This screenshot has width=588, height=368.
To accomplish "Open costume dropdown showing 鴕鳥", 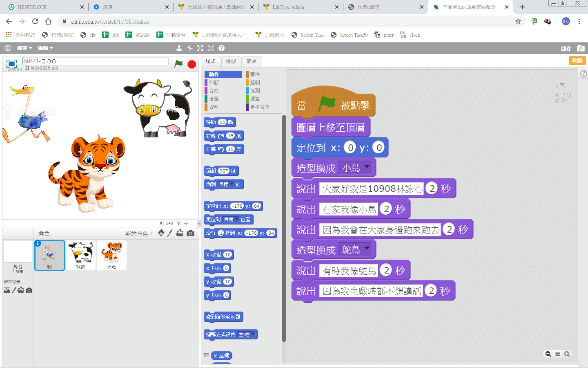I will click(x=356, y=249).
